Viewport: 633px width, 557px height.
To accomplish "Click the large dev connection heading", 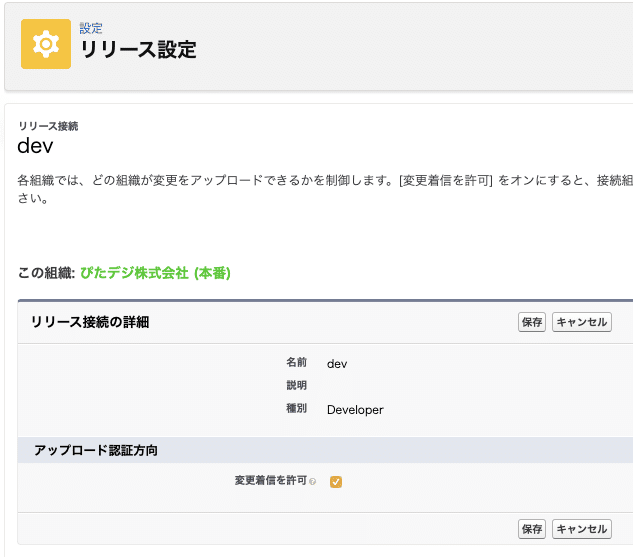I will (x=35, y=146).
